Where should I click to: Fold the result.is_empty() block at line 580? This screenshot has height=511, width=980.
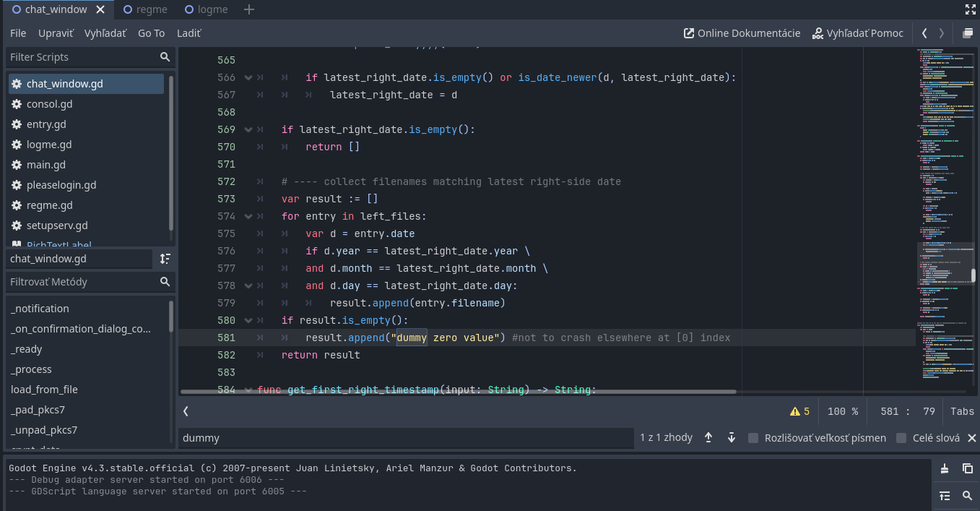click(248, 320)
